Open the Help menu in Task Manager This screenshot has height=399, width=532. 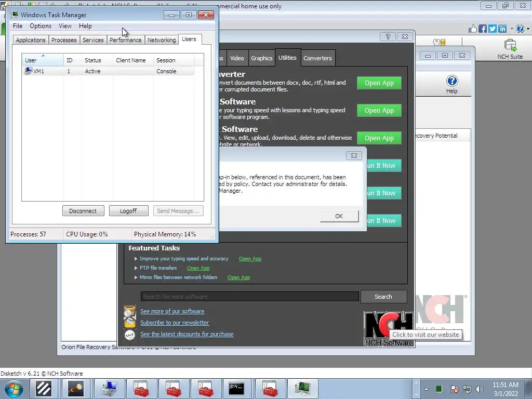click(85, 26)
